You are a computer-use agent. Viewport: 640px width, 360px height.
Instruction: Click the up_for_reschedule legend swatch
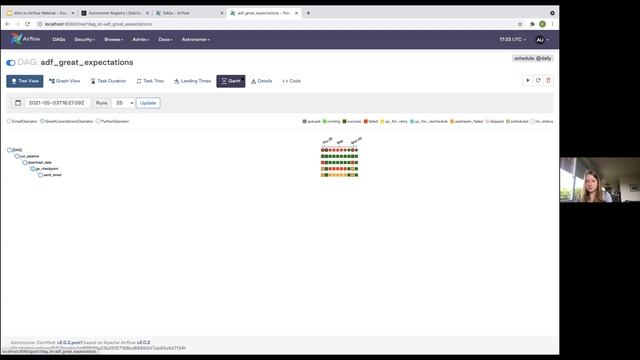pyautogui.click(x=412, y=121)
